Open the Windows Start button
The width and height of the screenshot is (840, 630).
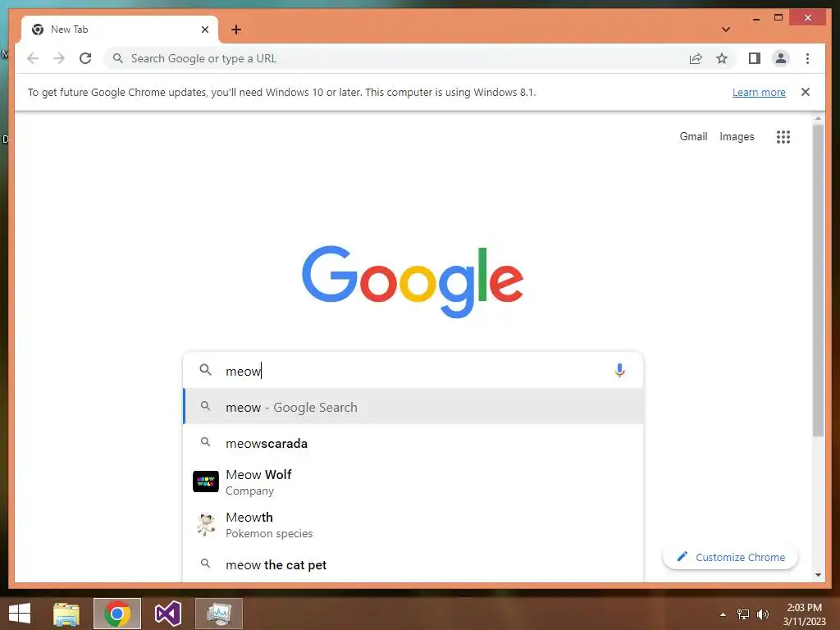pos(20,614)
